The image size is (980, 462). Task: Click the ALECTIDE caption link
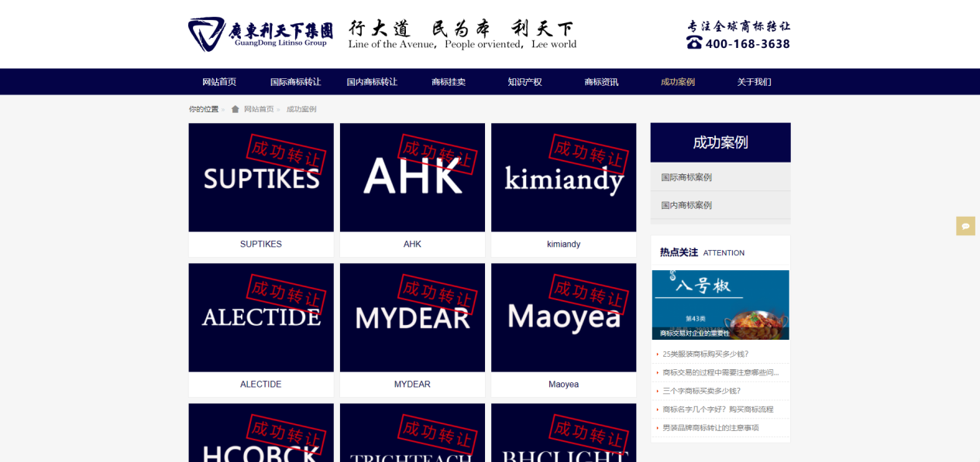click(x=261, y=384)
